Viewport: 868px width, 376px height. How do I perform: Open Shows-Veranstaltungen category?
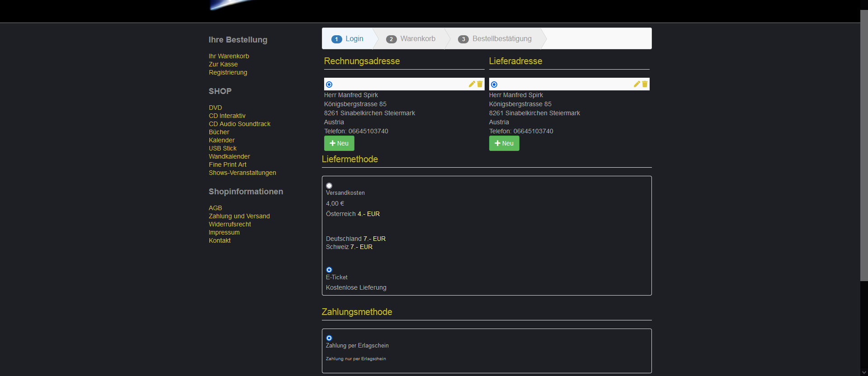[242, 173]
